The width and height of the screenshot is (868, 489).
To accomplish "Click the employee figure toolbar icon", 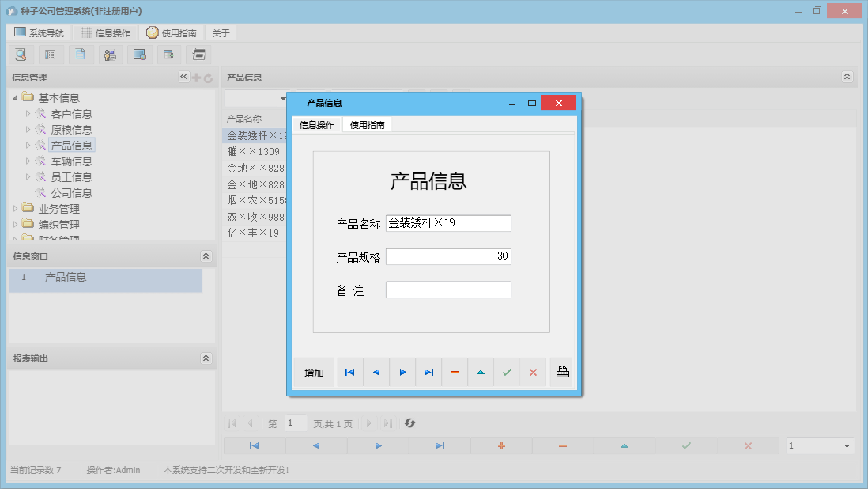I will coord(110,54).
